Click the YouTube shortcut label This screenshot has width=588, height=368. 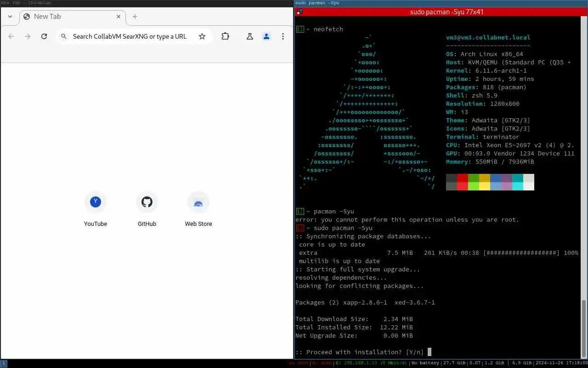pos(96,224)
